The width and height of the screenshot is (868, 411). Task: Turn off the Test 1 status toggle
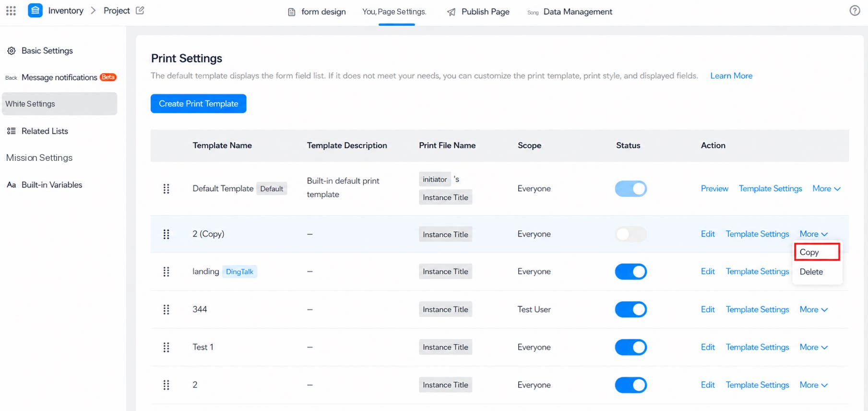pyautogui.click(x=630, y=347)
